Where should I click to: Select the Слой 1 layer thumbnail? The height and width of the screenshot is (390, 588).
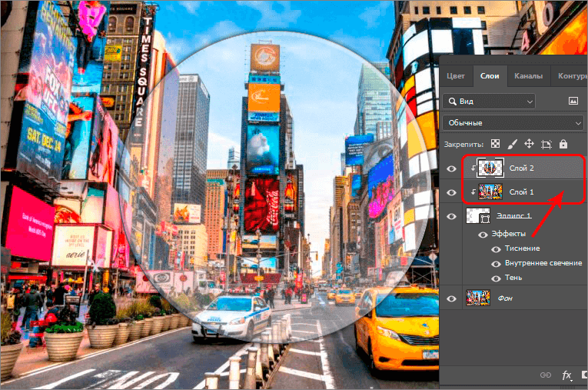[x=490, y=192]
